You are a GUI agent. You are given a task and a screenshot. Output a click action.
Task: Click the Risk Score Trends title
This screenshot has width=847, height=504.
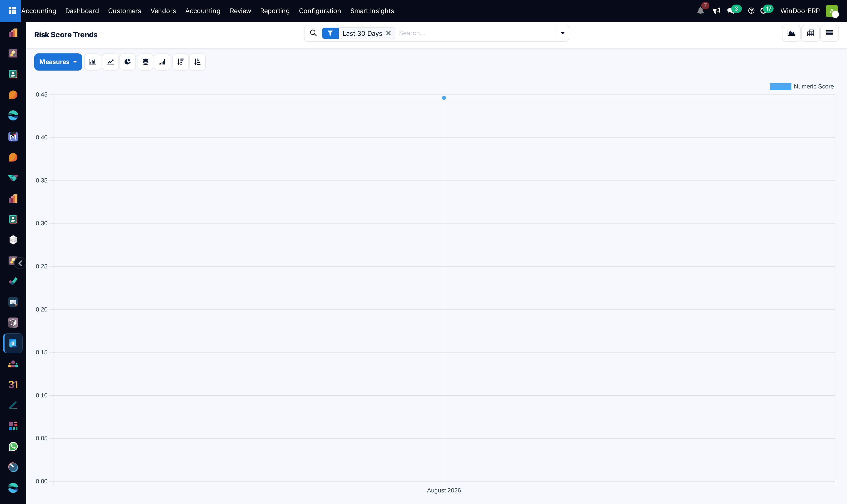point(66,35)
